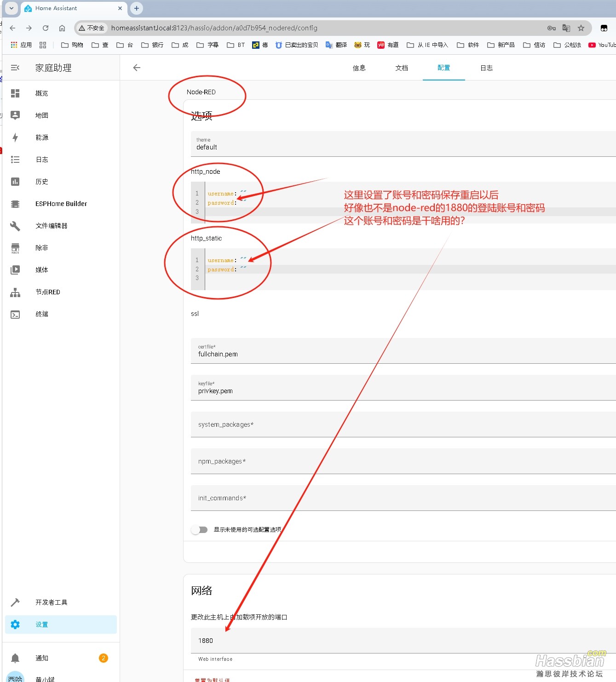Viewport: 616px width, 682px height.
Task: Bookmark this page with the star icon
Action: coord(581,28)
